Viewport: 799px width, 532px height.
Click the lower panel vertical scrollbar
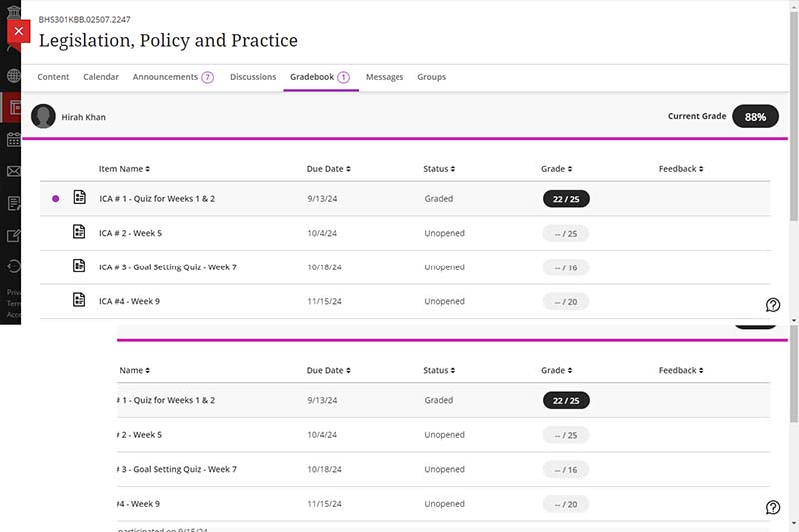pyautogui.click(x=794, y=375)
